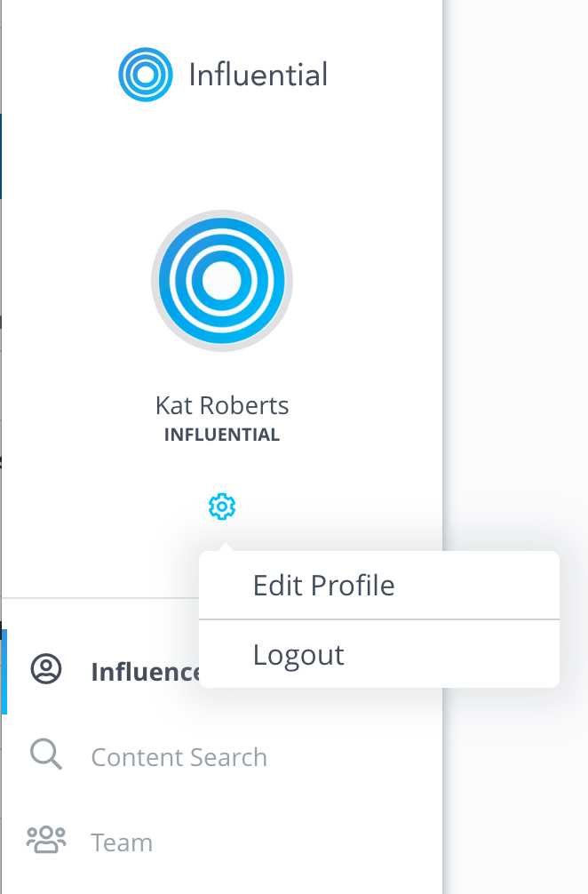Select Logout from the popup menu
The width and height of the screenshot is (588, 894).
298,655
